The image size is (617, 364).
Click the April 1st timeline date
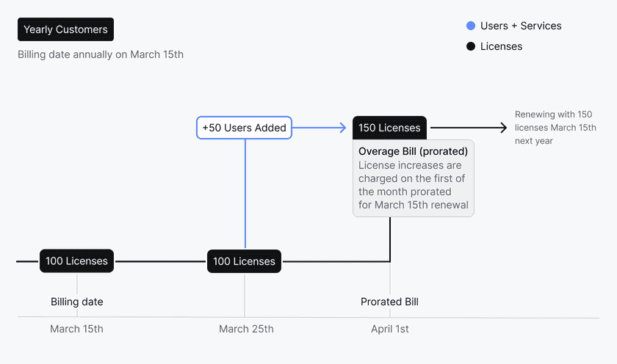pyautogui.click(x=390, y=329)
